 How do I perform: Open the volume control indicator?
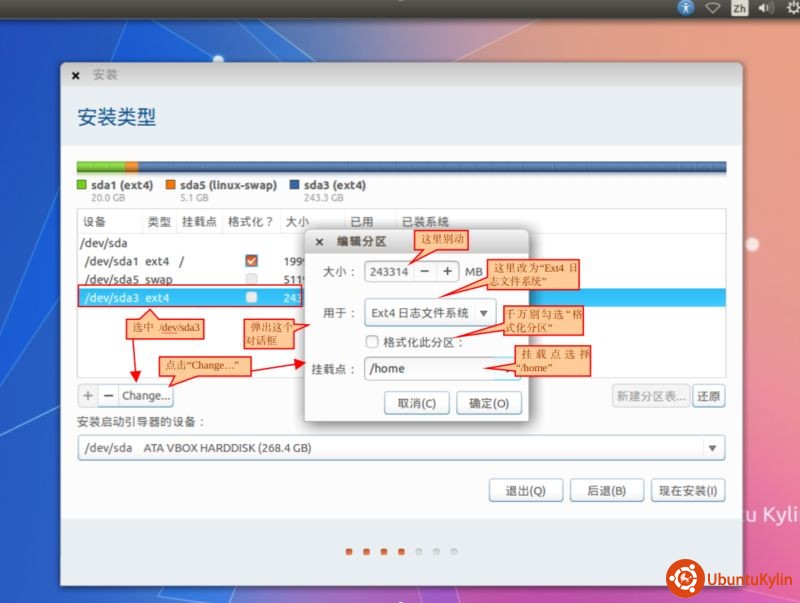[766, 8]
